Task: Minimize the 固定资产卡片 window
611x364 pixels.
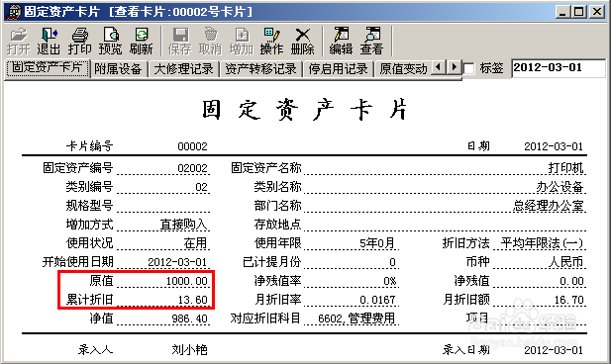Action: coord(562,12)
